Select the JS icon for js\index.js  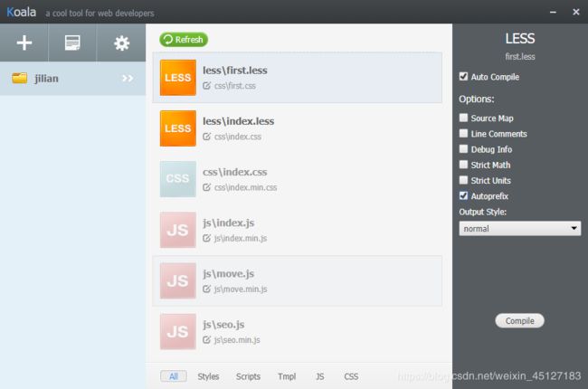[177, 230]
